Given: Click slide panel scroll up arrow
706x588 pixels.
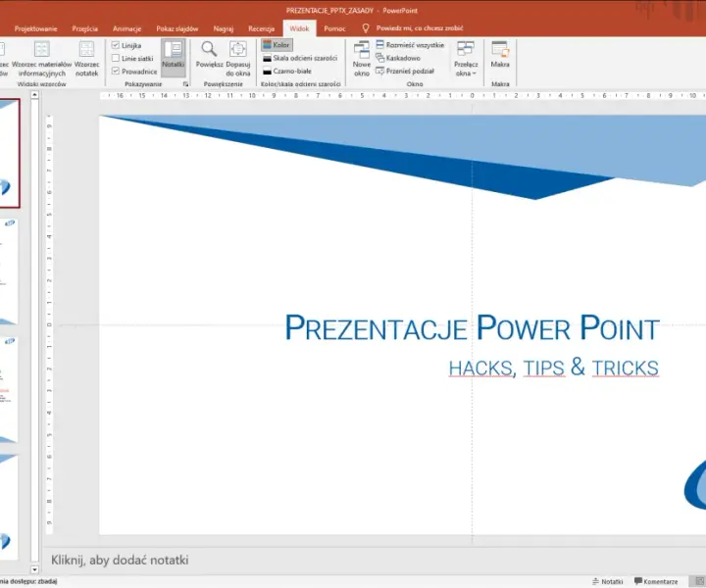Looking at the screenshot, I should pos(34,95).
